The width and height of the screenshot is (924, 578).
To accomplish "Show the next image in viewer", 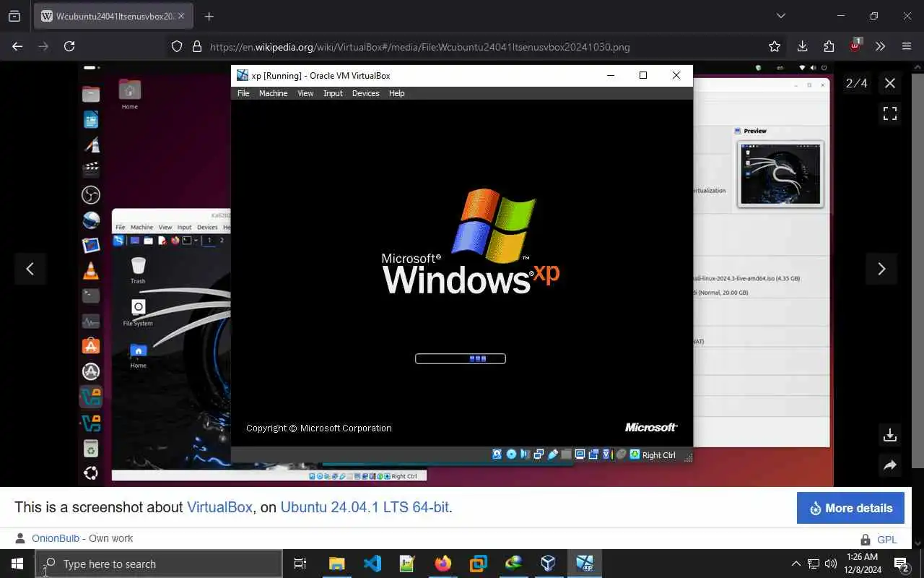I will 881,269.
